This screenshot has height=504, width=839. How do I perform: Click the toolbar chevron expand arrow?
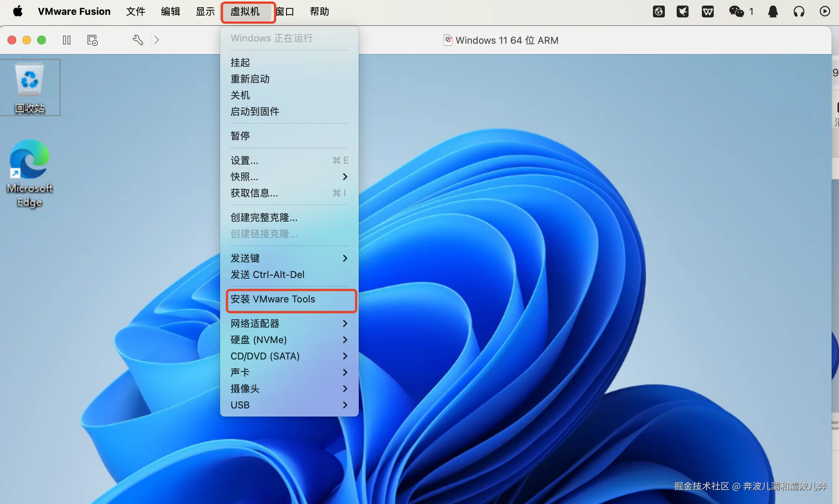tap(157, 40)
